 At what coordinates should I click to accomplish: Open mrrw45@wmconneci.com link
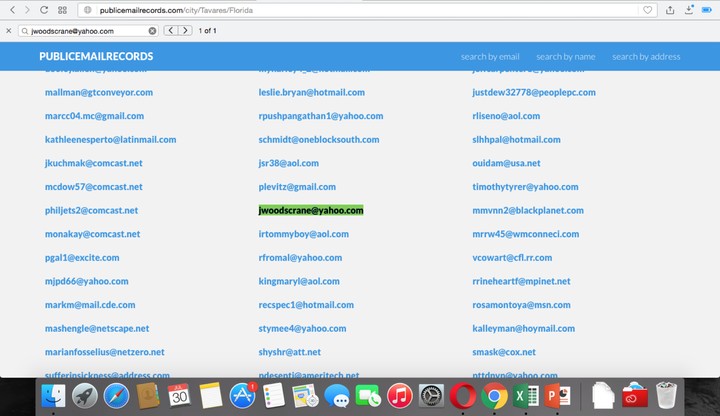tap(526, 234)
